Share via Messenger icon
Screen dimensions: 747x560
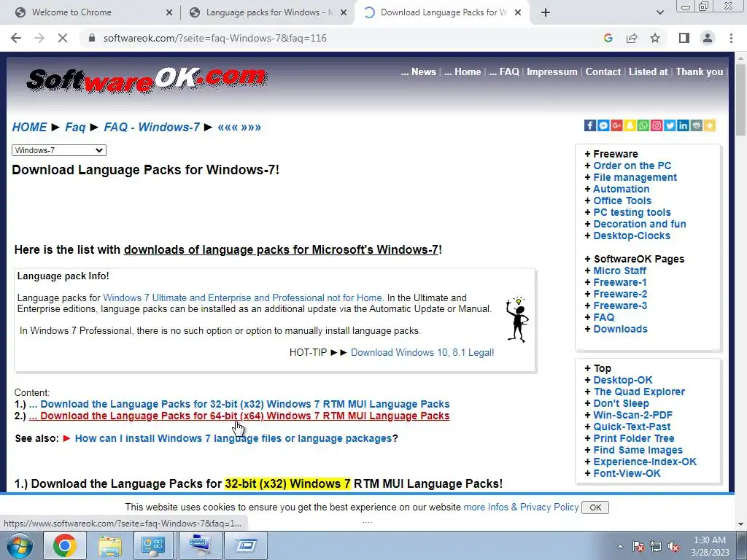603,125
